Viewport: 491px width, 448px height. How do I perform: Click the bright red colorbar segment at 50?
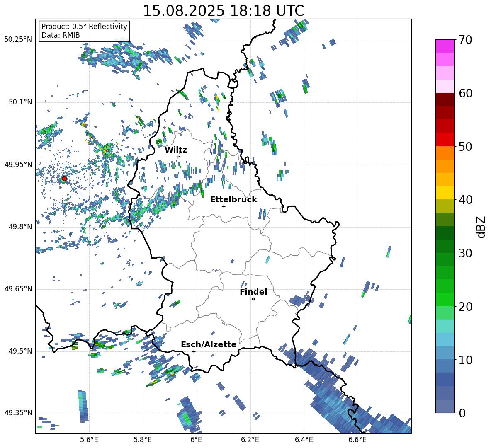pos(445,140)
